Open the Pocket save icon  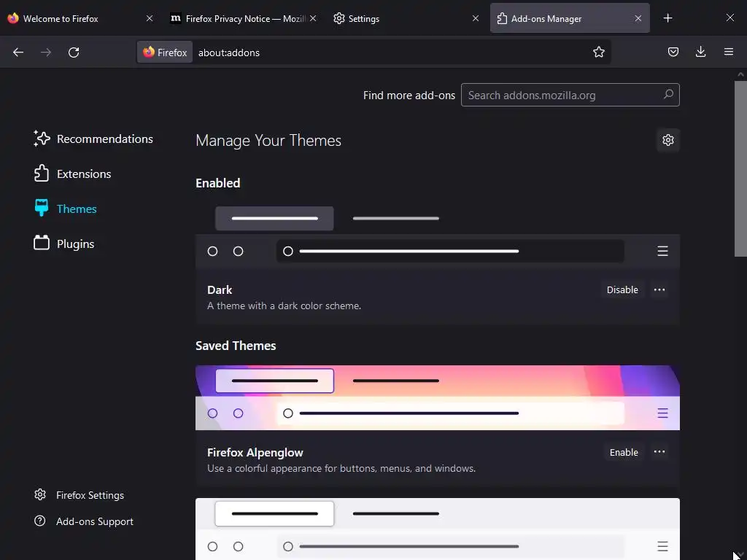coord(673,52)
